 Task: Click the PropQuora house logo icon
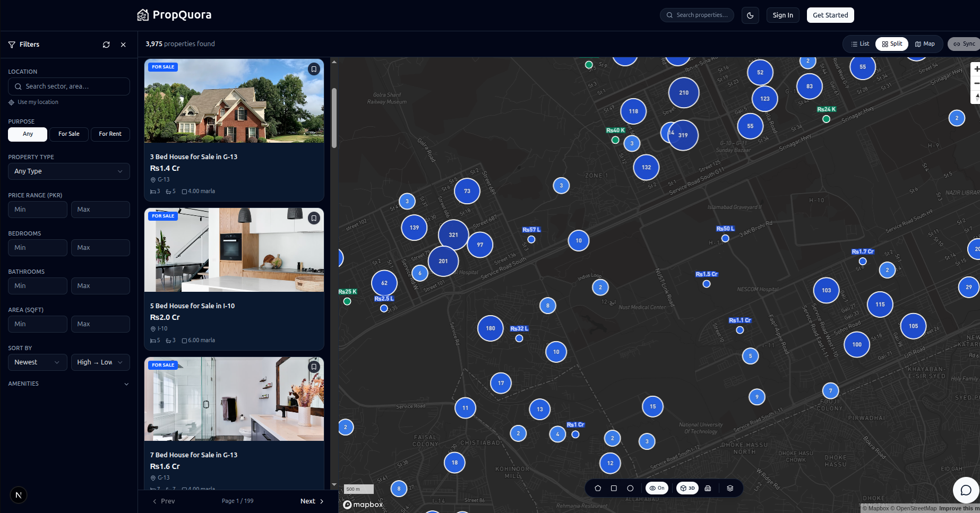143,15
